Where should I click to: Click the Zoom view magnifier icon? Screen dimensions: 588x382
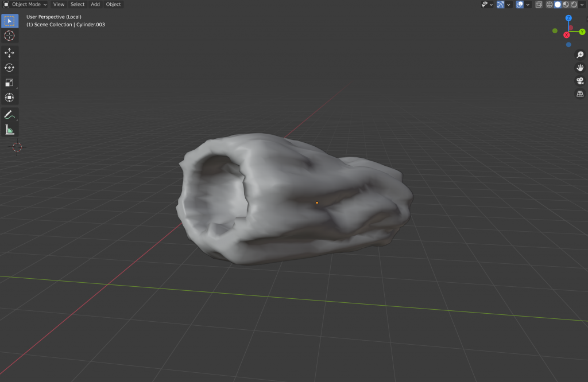tap(580, 54)
